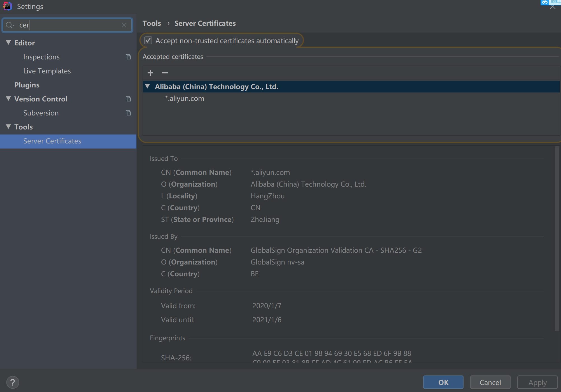Collapse the Alibaba certificate entry

coord(148,86)
